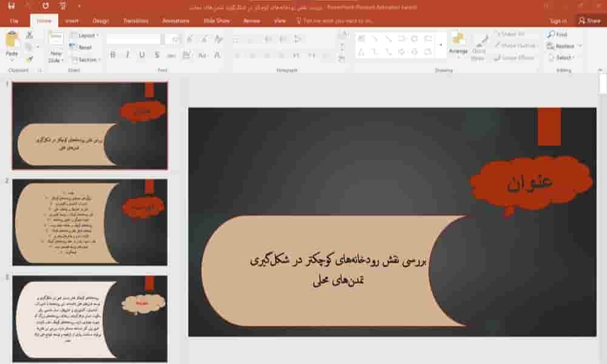Click the Share button
The width and height of the screenshot is (607, 364).
click(589, 21)
